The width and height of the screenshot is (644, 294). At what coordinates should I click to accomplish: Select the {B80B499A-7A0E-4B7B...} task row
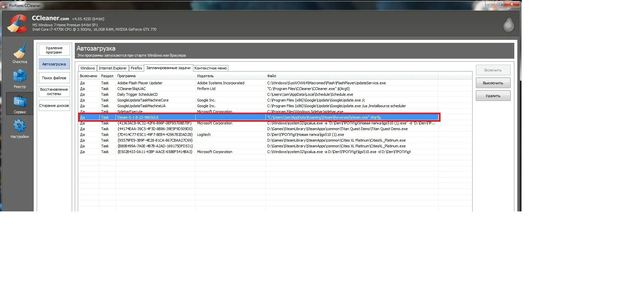[258, 146]
